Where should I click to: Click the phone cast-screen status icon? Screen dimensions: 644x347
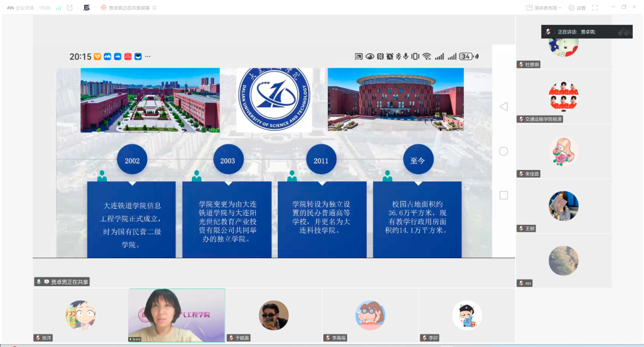coord(358,57)
